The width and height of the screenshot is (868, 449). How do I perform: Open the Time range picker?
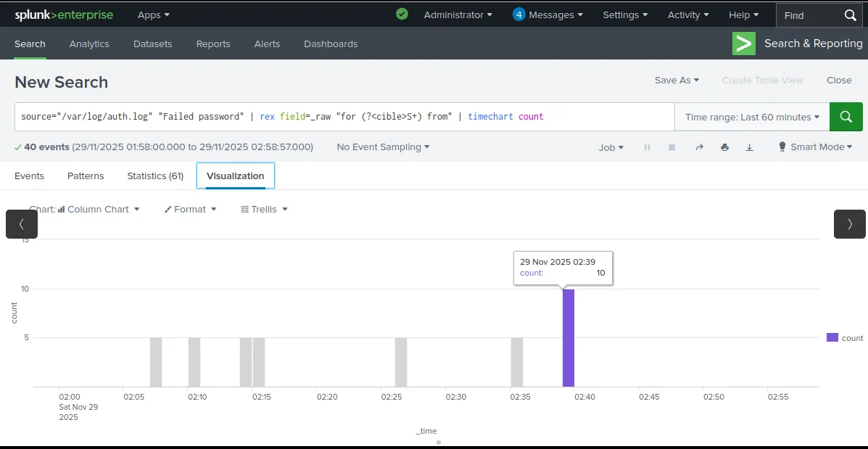tap(752, 117)
